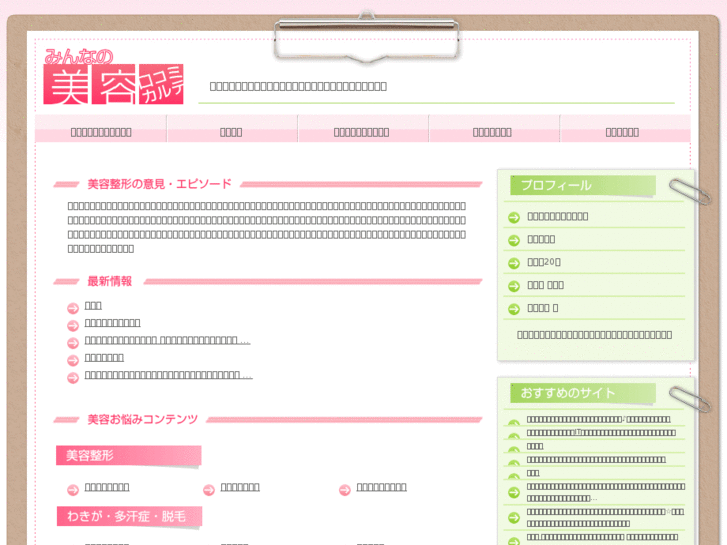Open the third 最新情報 link ending with an ellipsis
Viewport: 727px width, 545px height.
pos(167,340)
